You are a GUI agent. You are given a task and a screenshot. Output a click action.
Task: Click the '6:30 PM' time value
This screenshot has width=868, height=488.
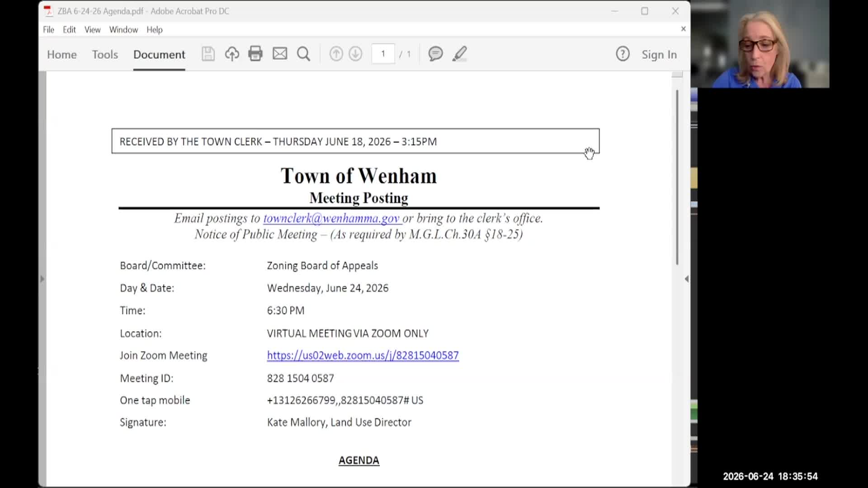click(x=286, y=310)
